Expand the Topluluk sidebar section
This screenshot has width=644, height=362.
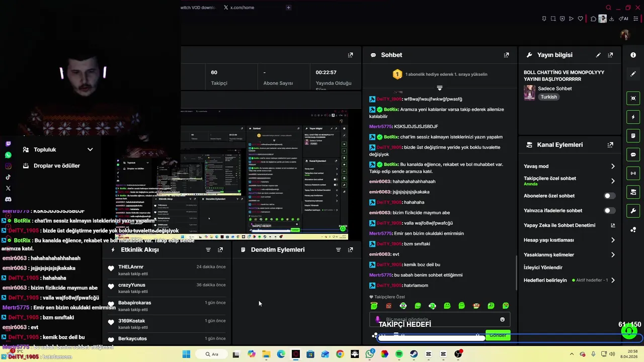[90, 149]
